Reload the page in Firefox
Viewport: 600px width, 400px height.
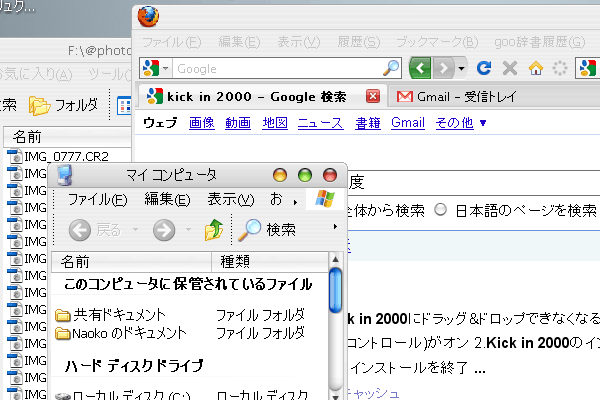coord(484,68)
